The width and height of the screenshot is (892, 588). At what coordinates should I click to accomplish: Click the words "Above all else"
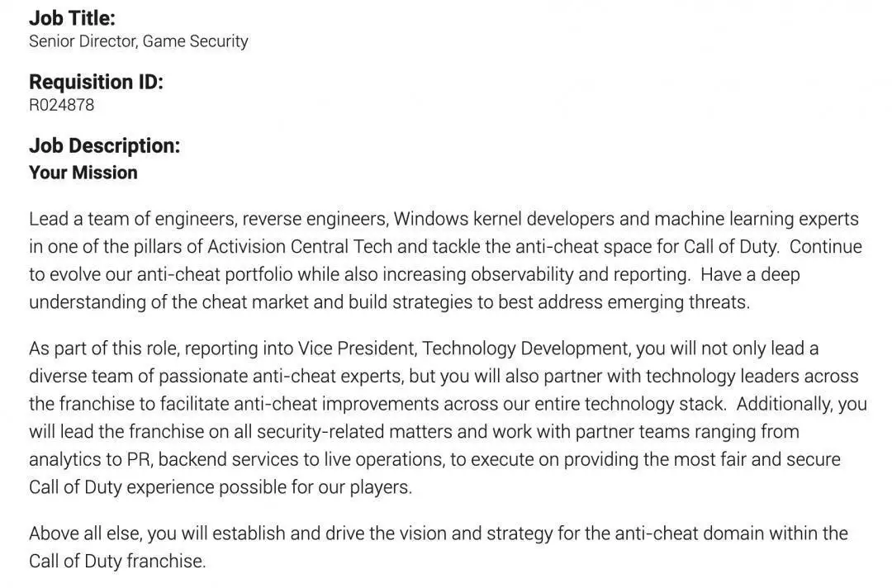(x=83, y=533)
